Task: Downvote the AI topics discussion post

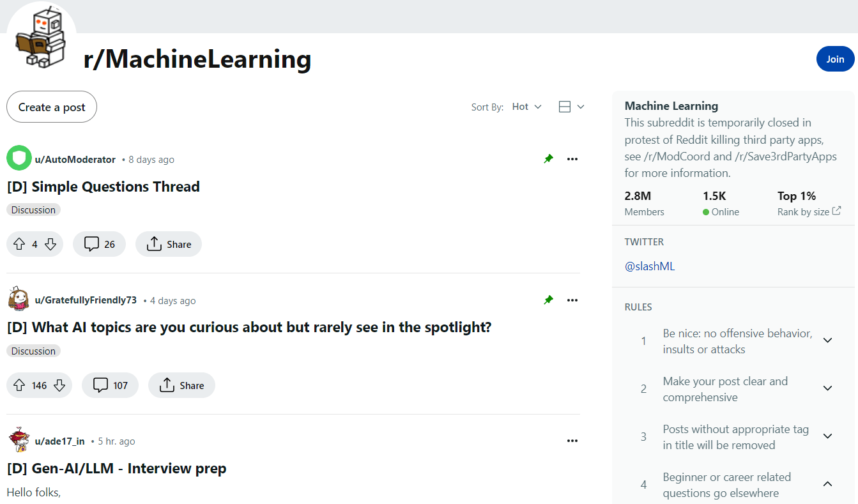Action: 59,385
